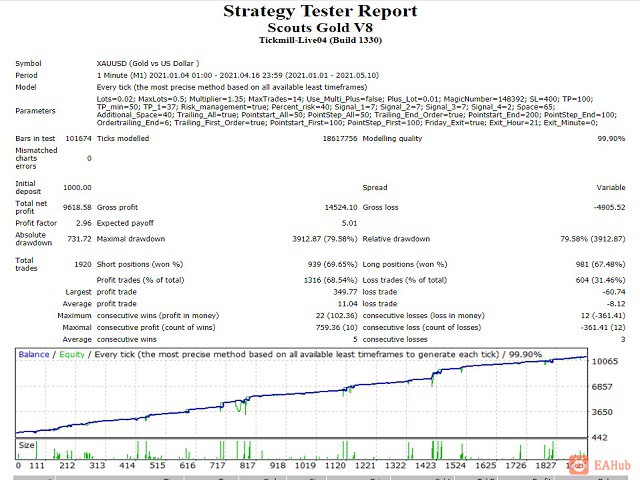This screenshot has height=480, width=640.
Task: Click the 'Period' row label
Action: (x=26, y=75)
